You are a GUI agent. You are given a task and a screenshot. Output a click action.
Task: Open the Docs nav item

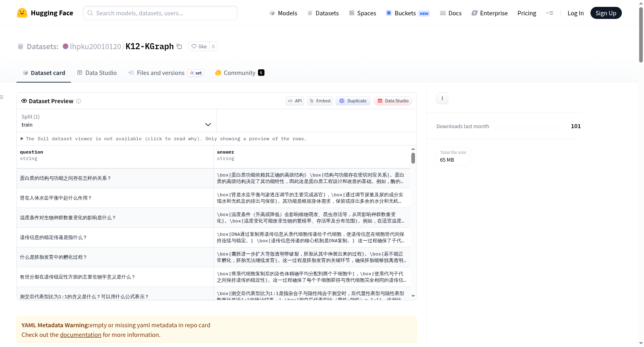(451, 13)
